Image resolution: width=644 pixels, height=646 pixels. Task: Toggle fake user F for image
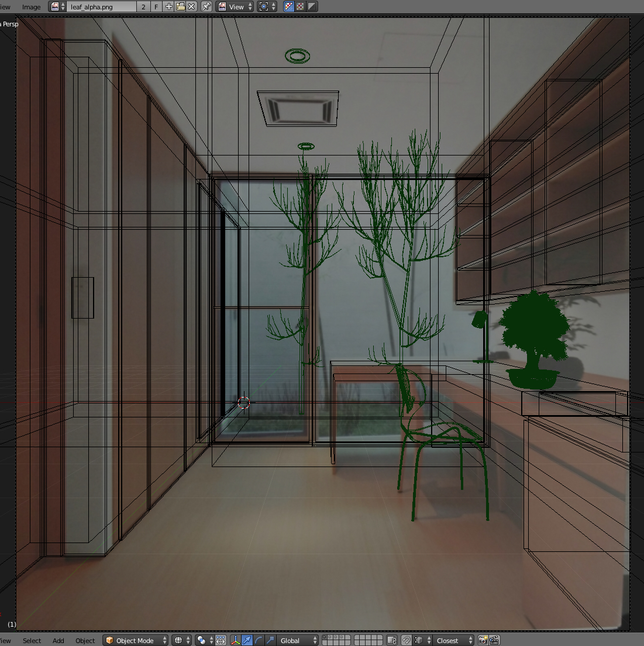(156, 7)
